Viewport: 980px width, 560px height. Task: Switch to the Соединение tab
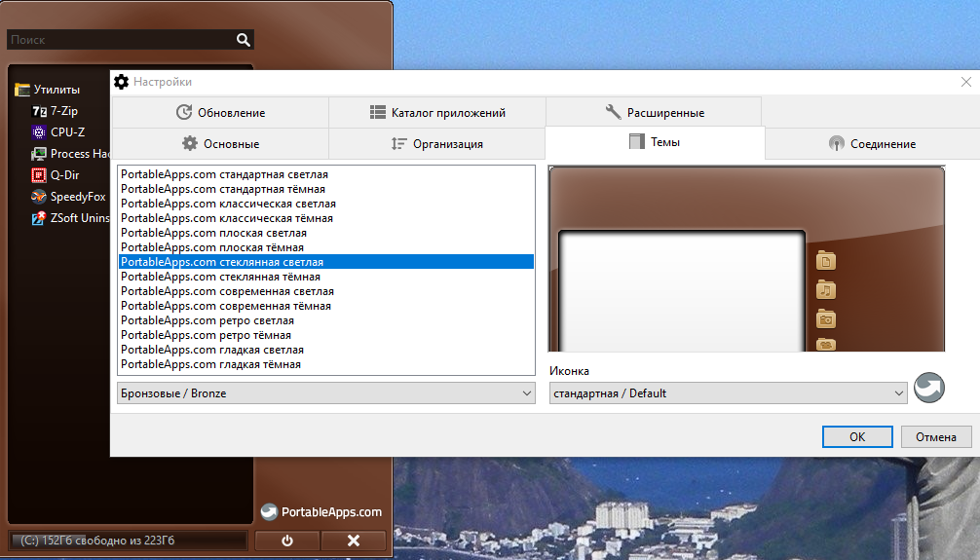[x=872, y=144]
